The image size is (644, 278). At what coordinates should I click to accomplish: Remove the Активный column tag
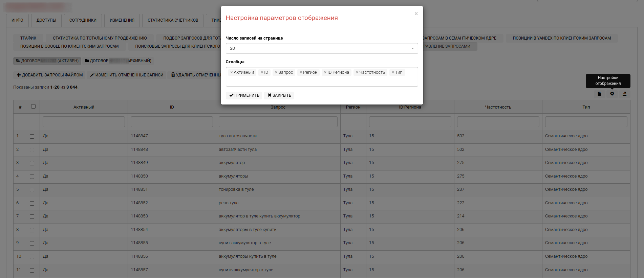tap(231, 72)
